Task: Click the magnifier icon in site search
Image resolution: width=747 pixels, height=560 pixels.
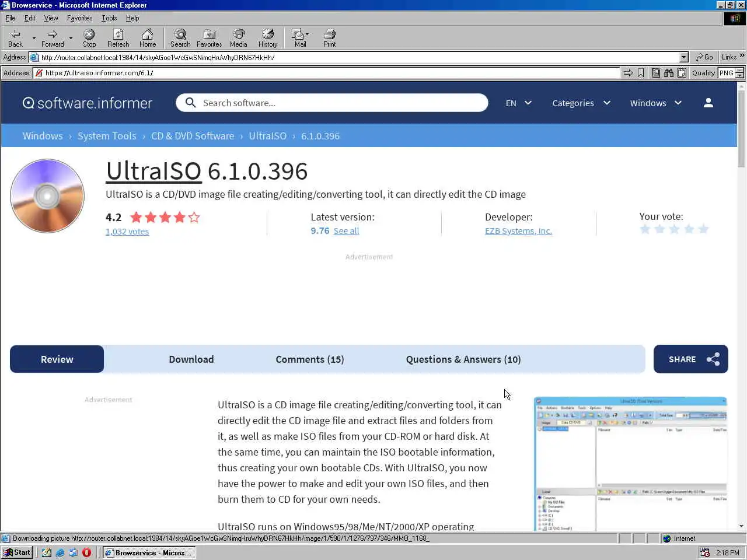Action: tap(190, 103)
